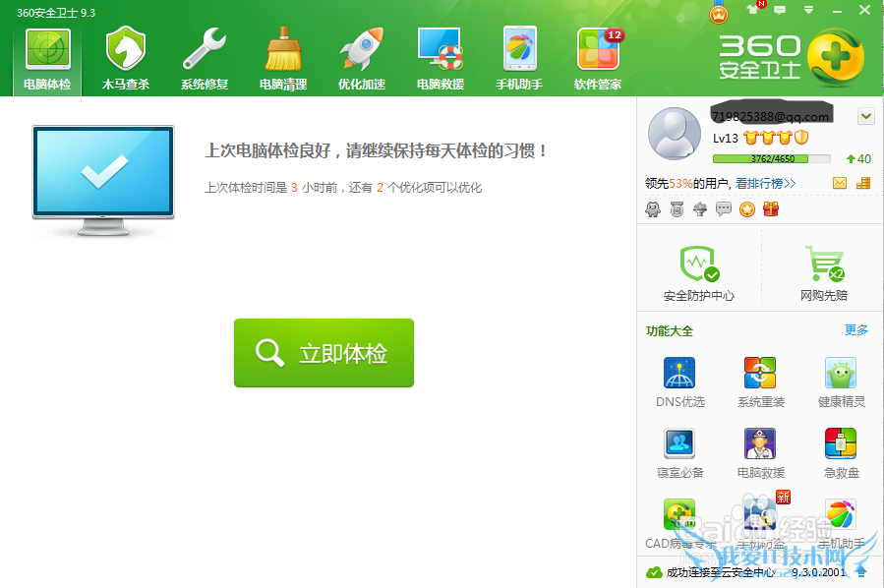The image size is (884, 588).
Task: Open 手机助手 in top toolbar
Action: [518, 59]
